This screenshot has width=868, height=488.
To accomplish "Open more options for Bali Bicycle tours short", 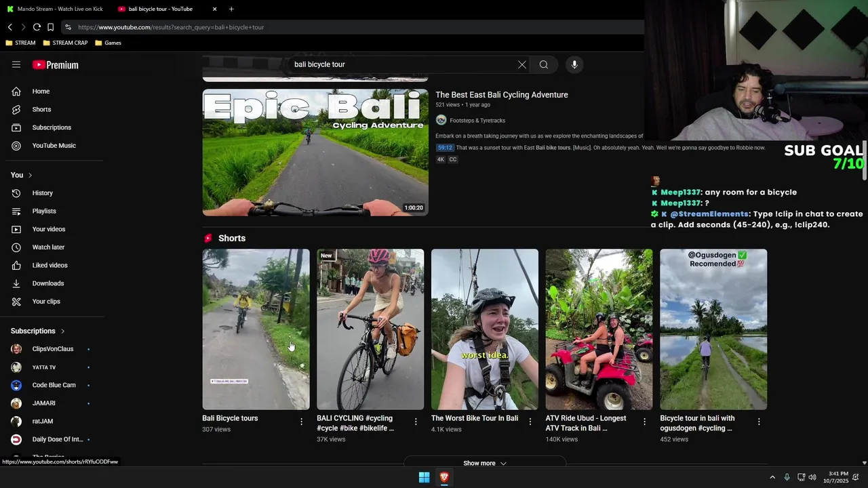I will click(302, 422).
